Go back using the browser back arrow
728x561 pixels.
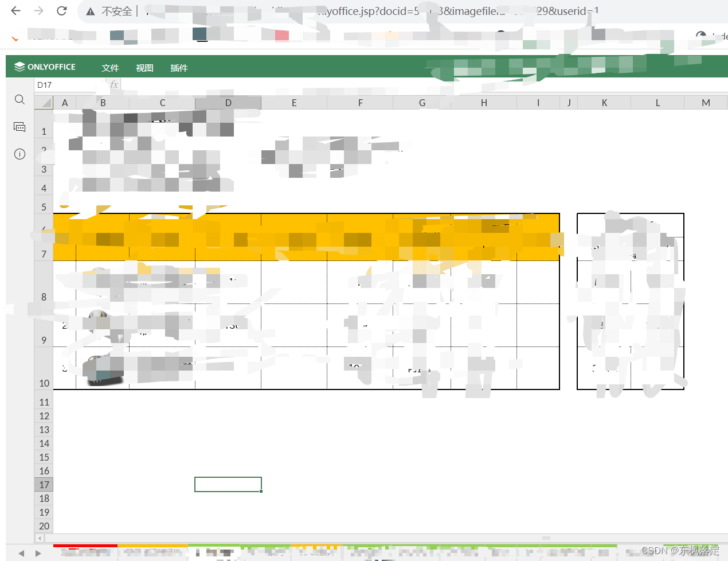tap(15, 10)
